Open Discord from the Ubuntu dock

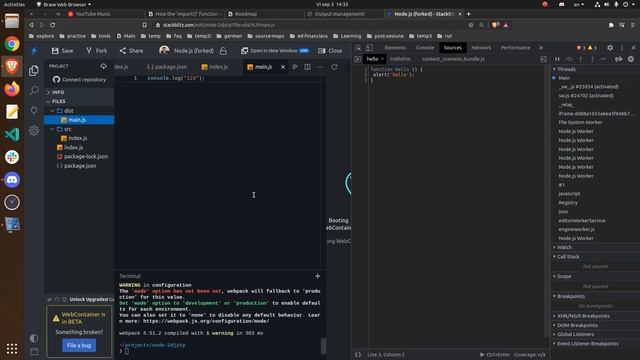12,180
